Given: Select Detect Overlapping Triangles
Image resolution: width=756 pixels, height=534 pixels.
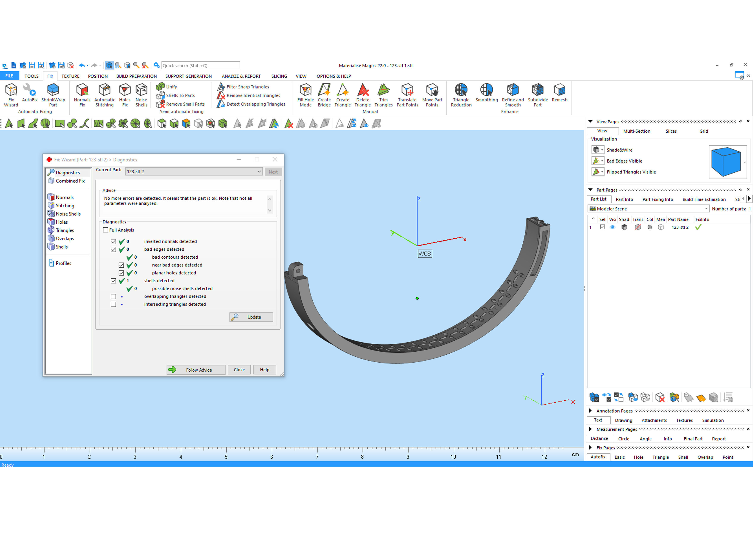Looking at the screenshot, I should [x=256, y=104].
